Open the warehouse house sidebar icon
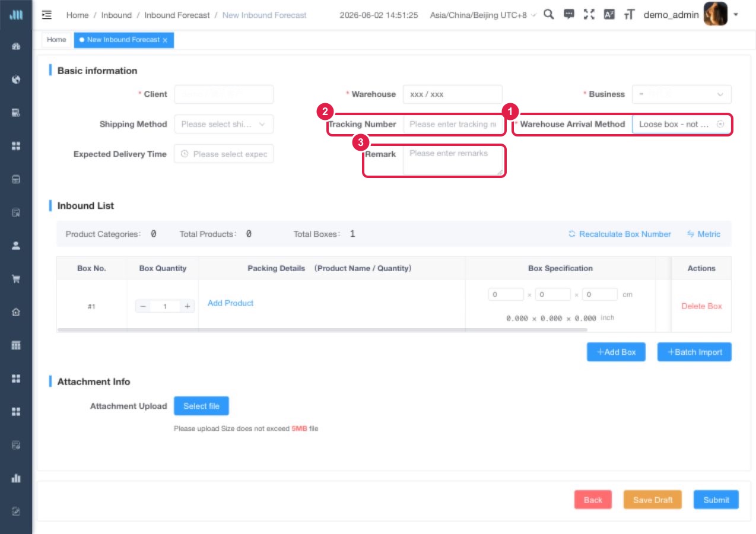756x534 pixels. (x=17, y=312)
